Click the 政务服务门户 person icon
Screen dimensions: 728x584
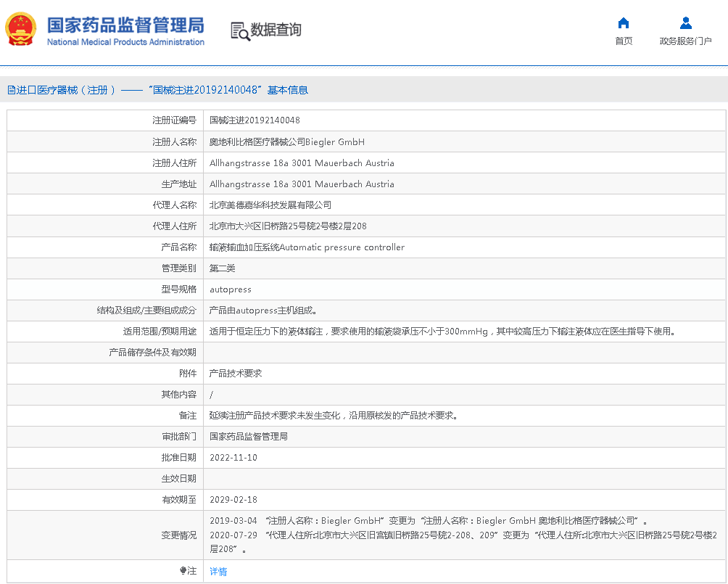(x=685, y=22)
